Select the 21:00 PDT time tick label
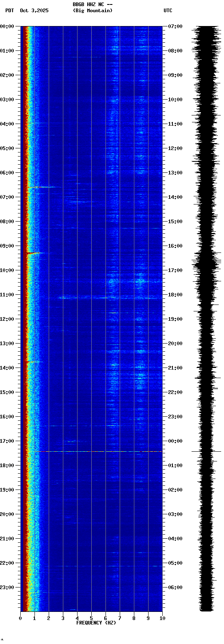 [7, 539]
